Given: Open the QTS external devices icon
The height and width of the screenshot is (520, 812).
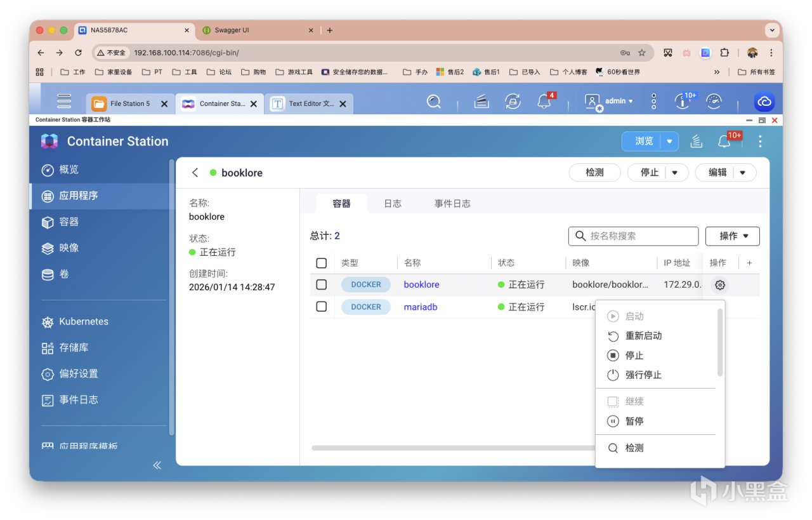Looking at the screenshot, I should tap(513, 102).
